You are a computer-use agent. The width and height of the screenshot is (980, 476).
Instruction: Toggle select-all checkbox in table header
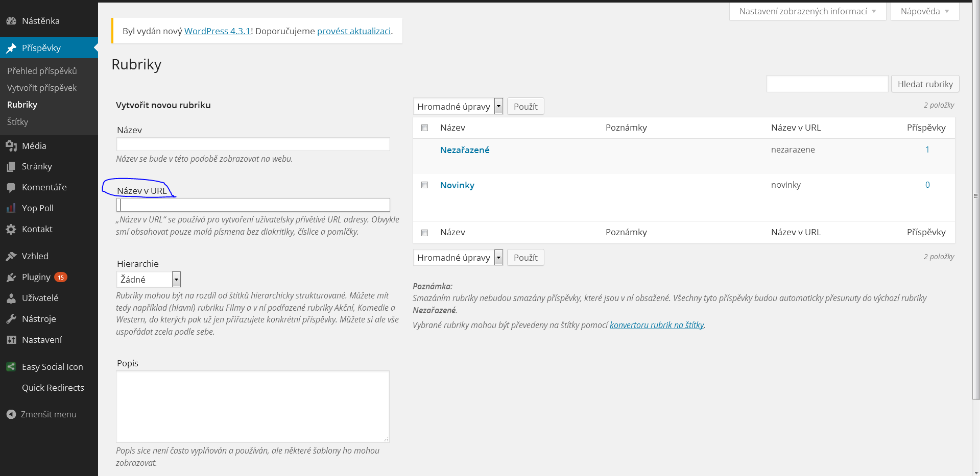pos(424,128)
